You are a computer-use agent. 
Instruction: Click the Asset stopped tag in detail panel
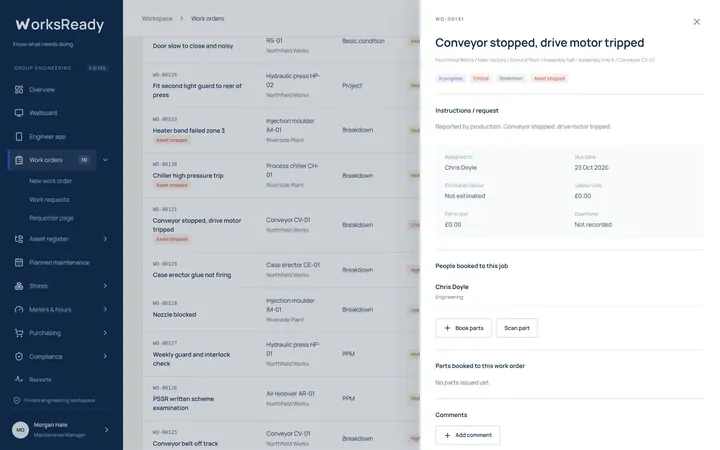pyautogui.click(x=549, y=79)
